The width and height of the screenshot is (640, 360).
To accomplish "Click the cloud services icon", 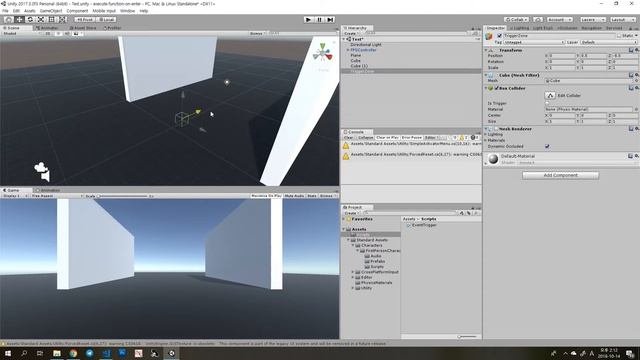I will tap(538, 20).
